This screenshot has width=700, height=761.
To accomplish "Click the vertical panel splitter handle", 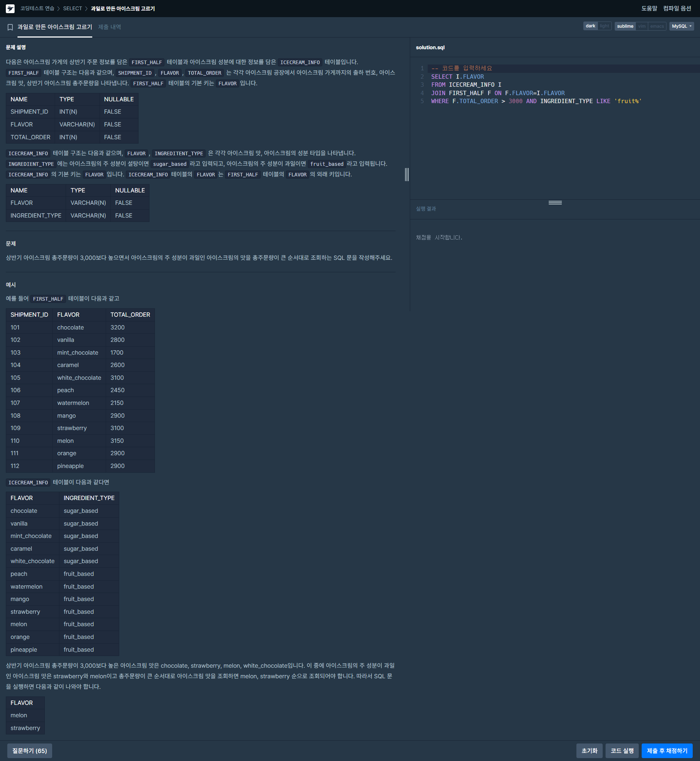I will 407,175.
